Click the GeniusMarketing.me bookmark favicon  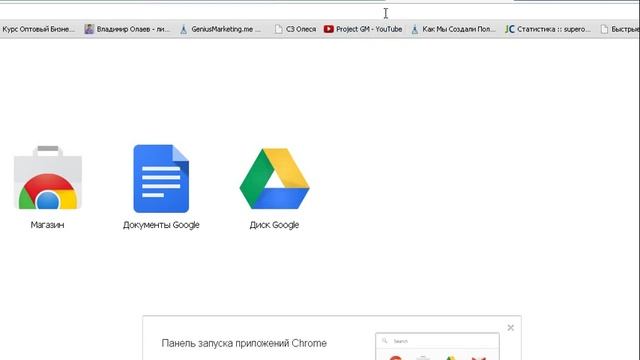[x=184, y=29]
